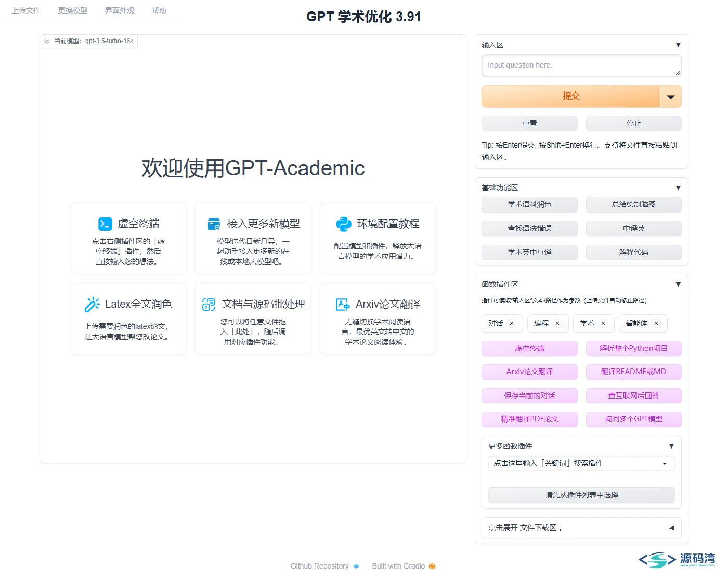Click the Gradio logo icon in footer
This screenshot has height=580, width=728.
click(x=432, y=566)
